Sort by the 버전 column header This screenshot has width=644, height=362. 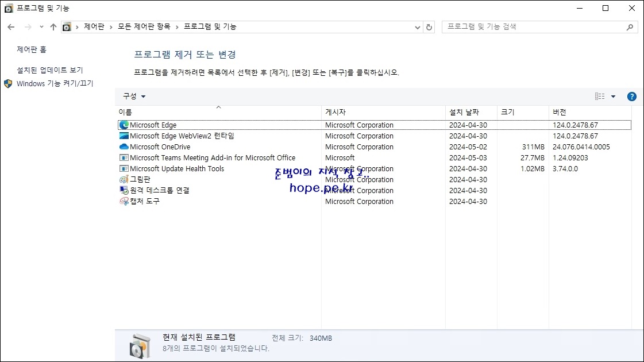pos(590,112)
